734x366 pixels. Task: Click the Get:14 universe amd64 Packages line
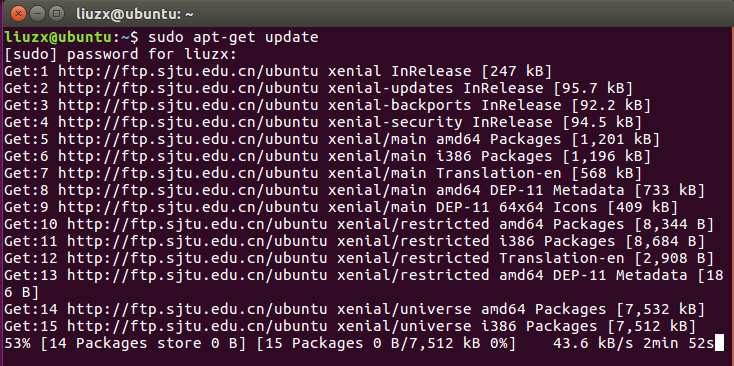pos(354,309)
